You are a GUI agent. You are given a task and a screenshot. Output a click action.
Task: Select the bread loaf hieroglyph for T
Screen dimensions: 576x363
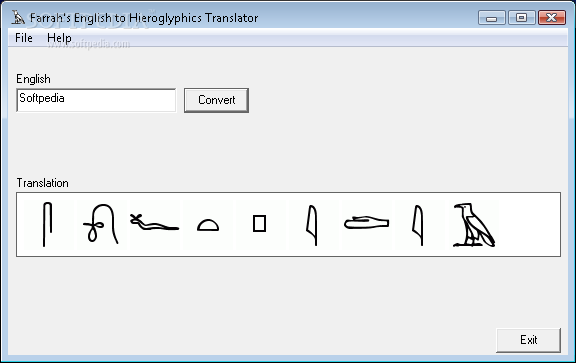208,225
